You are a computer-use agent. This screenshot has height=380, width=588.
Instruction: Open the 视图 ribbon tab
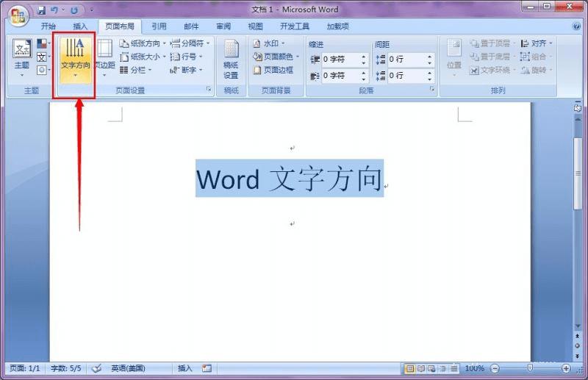click(x=255, y=26)
